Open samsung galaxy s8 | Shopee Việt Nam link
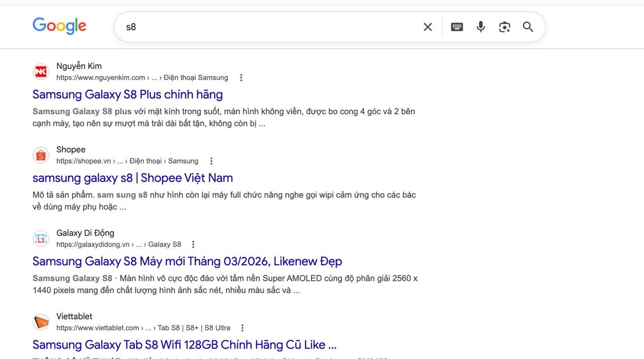The image size is (644, 359). 133,178
